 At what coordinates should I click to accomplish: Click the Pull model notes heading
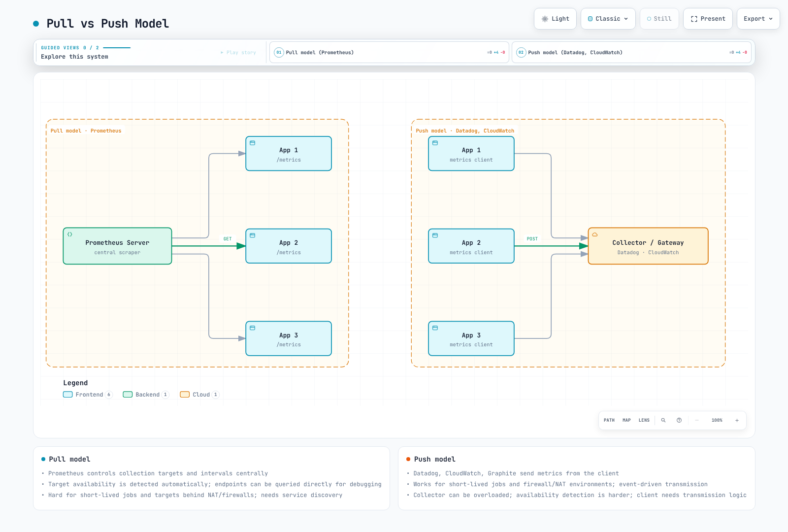tap(69, 459)
